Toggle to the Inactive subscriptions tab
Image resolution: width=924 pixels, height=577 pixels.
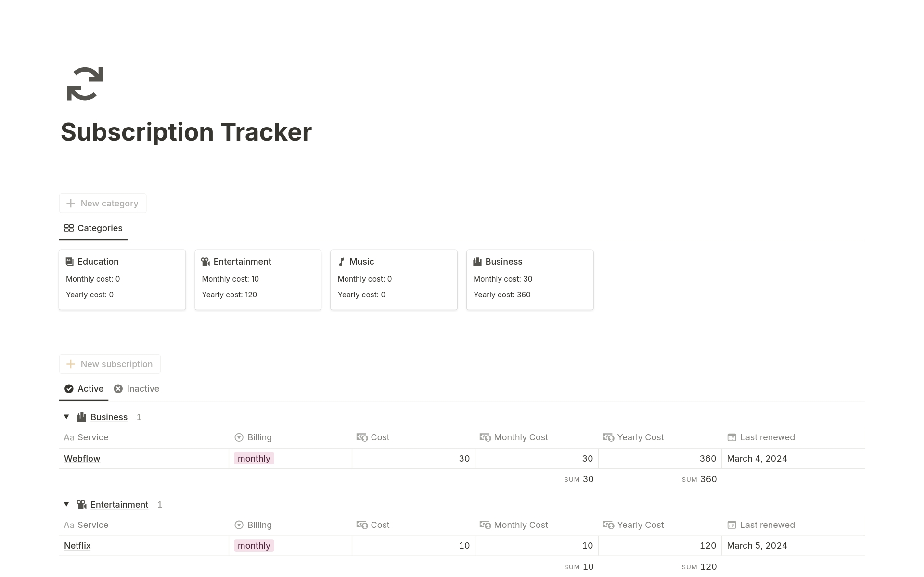coord(136,388)
